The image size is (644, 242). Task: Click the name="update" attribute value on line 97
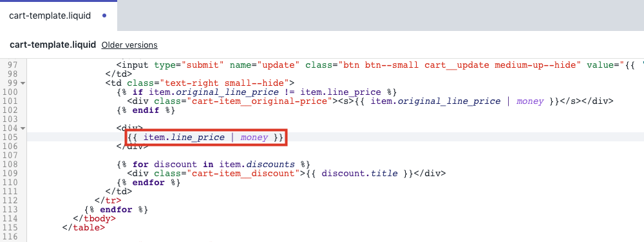(278, 65)
